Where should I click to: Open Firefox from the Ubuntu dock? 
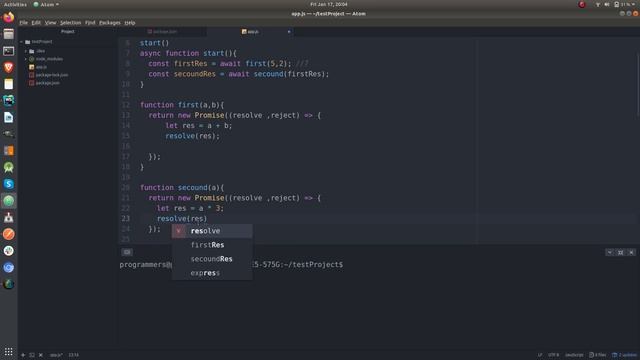click(x=9, y=18)
